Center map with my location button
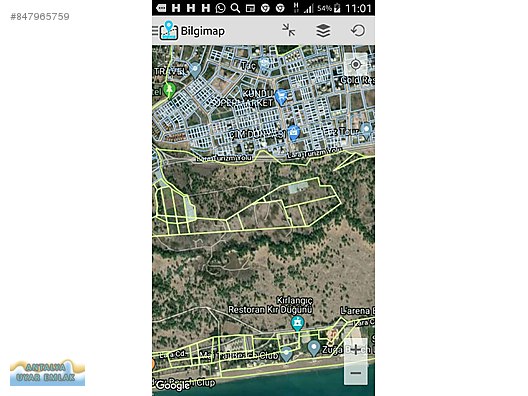The image size is (528, 396). (x=356, y=64)
